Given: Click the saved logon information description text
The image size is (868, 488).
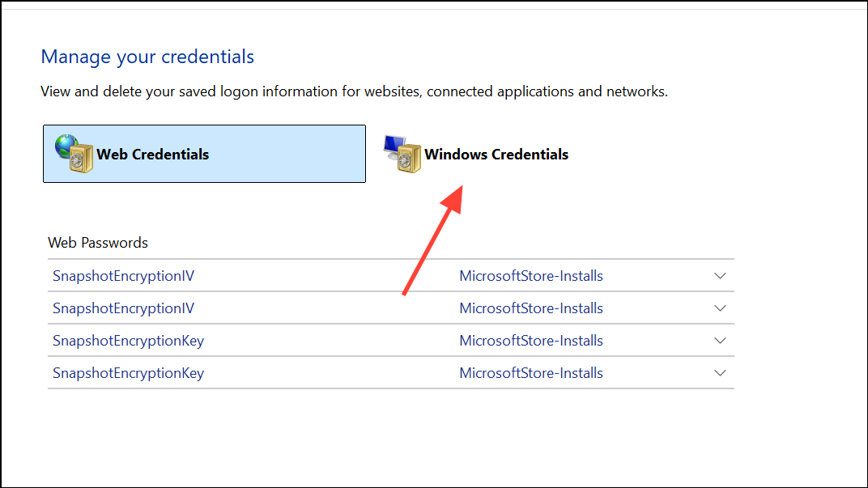Looking at the screenshot, I should click(354, 91).
